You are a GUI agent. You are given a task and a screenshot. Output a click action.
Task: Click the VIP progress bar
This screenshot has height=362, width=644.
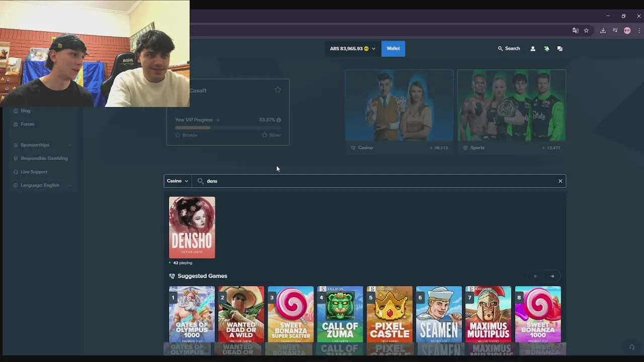click(x=228, y=128)
